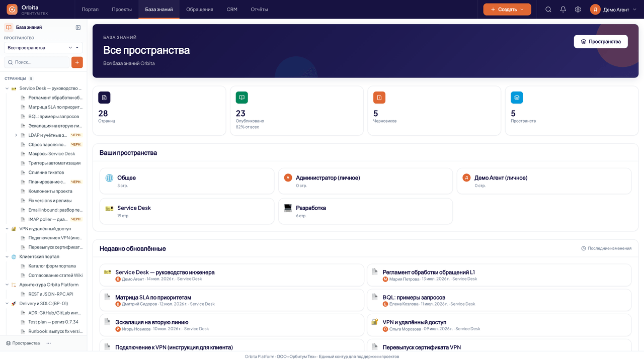
Task: Open Service Desk — руководство инженера recent card
Action: [x=231, y=275]
